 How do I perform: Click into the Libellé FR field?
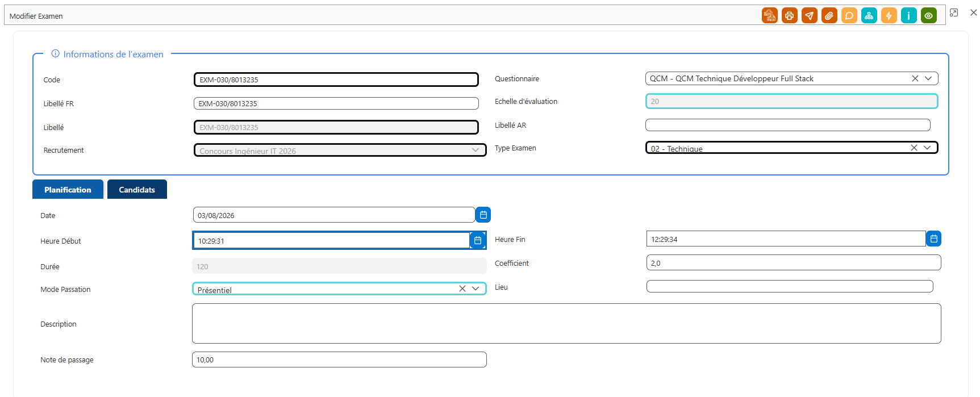(x=336, y=103)
